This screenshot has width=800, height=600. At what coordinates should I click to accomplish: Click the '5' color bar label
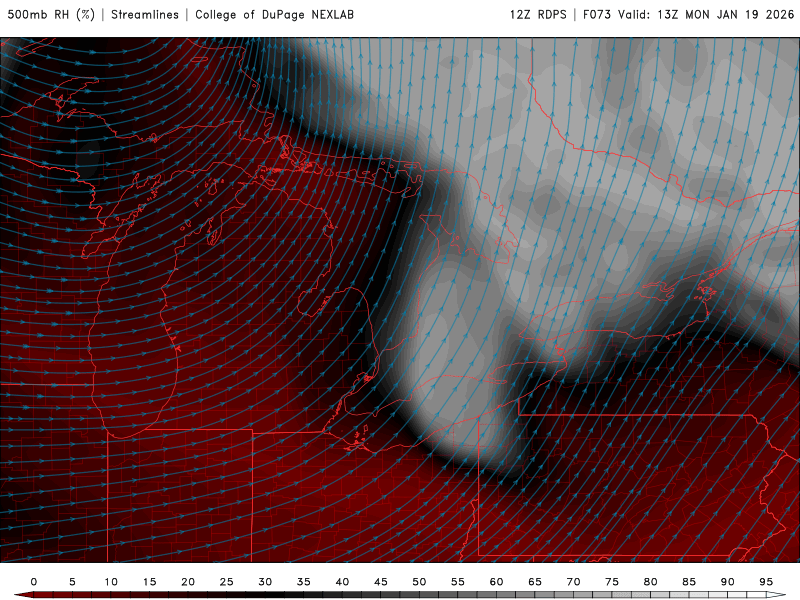pos(72,582)
